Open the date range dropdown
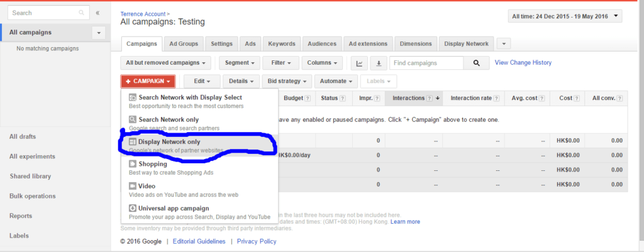Image resolution: width=644 pixels, height=252 pixels. 565,16
